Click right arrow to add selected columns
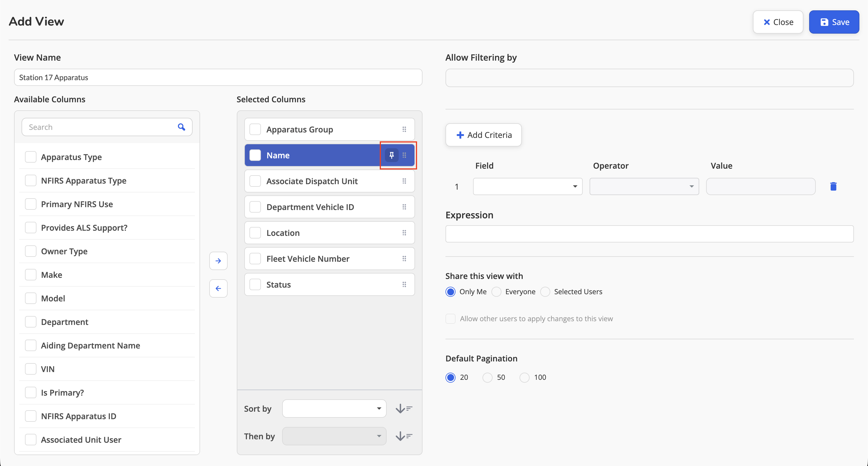 point(218,261)
